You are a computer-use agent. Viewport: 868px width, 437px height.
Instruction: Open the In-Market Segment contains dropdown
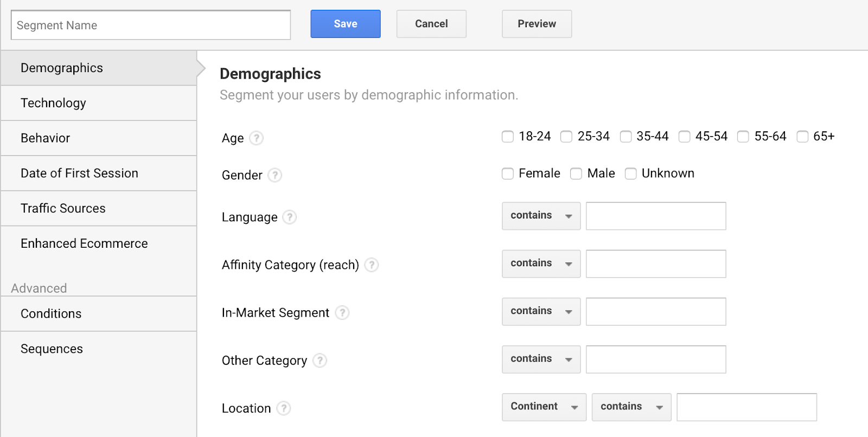click(x=541, y=312)
